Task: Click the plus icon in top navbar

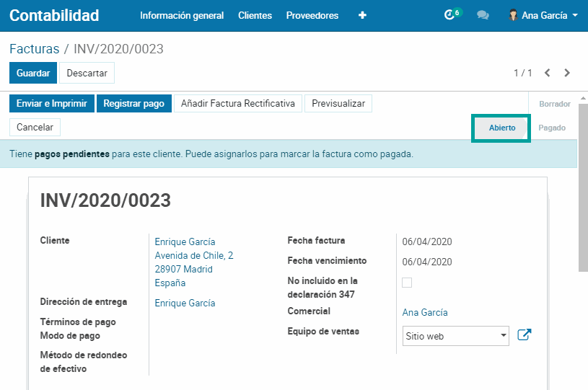Action: [x=362, y=15]
